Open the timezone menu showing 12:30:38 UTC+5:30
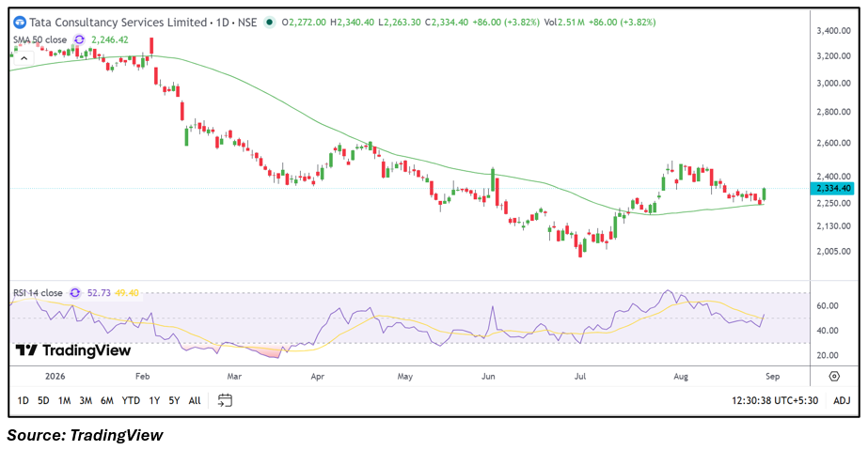Viewport: 868px width, 450px height. point(775,401)
